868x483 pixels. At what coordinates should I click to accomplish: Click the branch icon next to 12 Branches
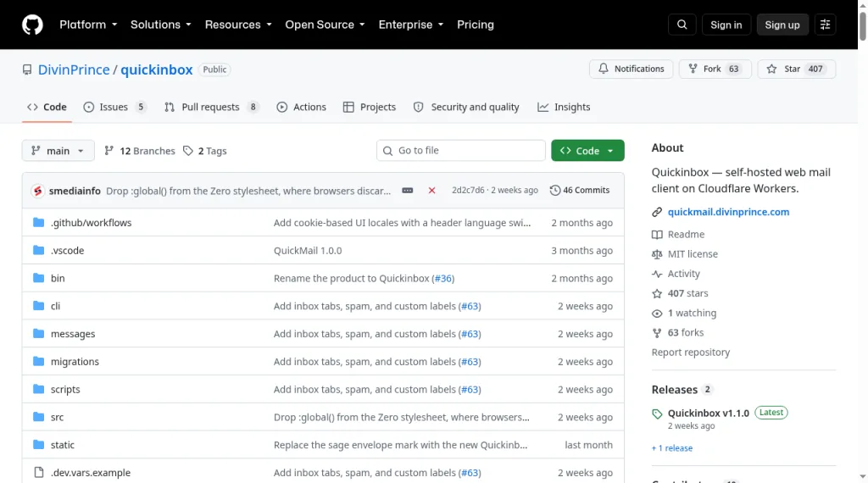click(x=109, y=151)
